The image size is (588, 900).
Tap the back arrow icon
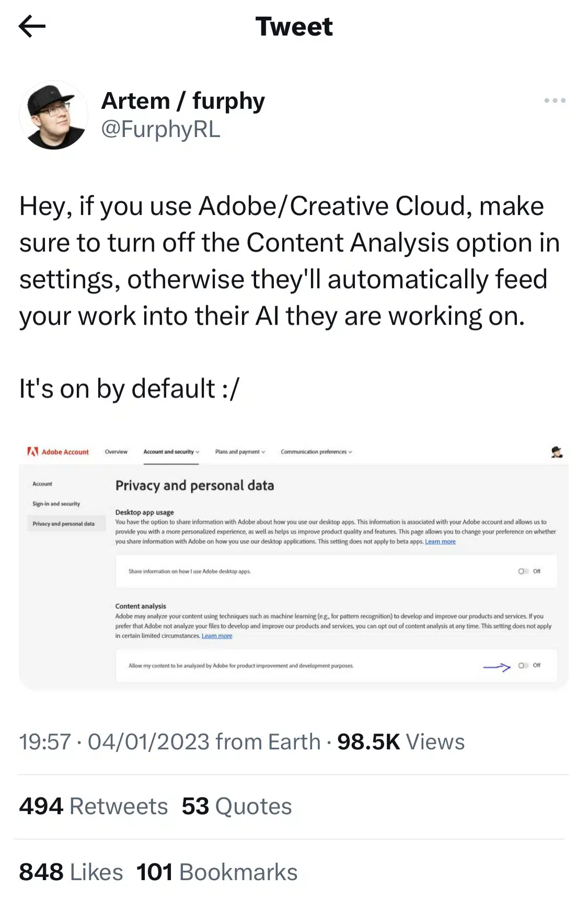[32, 27]
